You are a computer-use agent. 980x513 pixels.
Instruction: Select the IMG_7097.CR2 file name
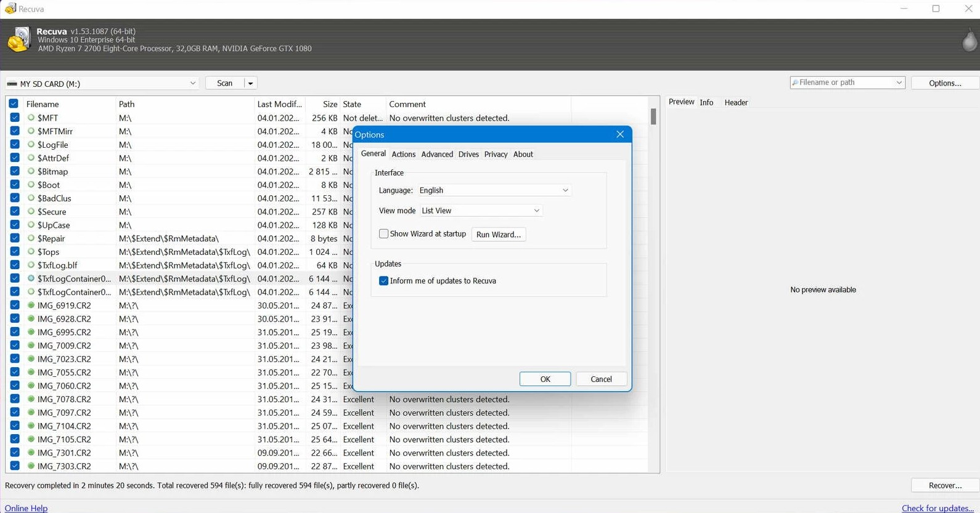coord(64,413)
